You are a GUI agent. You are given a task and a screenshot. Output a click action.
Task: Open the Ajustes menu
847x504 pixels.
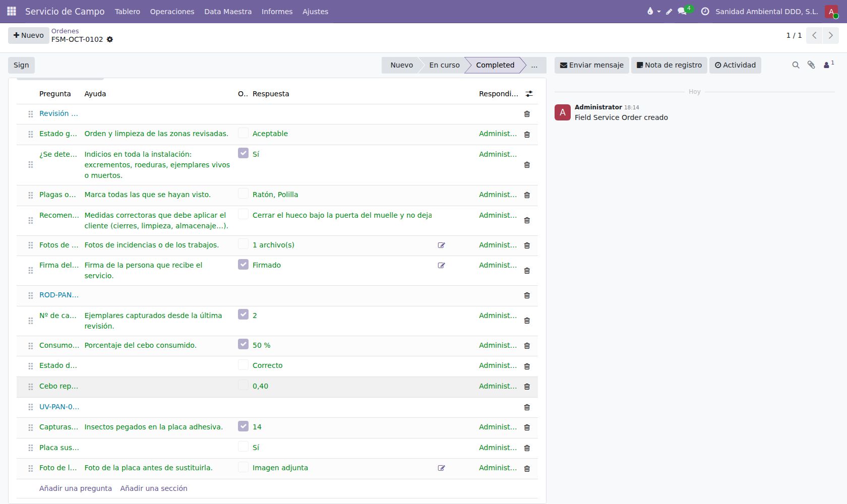315,12
